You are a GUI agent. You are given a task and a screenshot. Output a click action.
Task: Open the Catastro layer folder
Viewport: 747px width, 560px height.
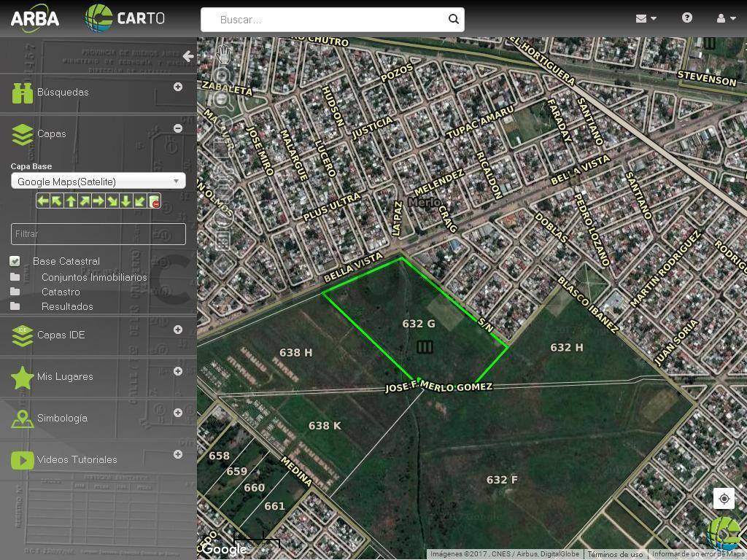point(61,292)
